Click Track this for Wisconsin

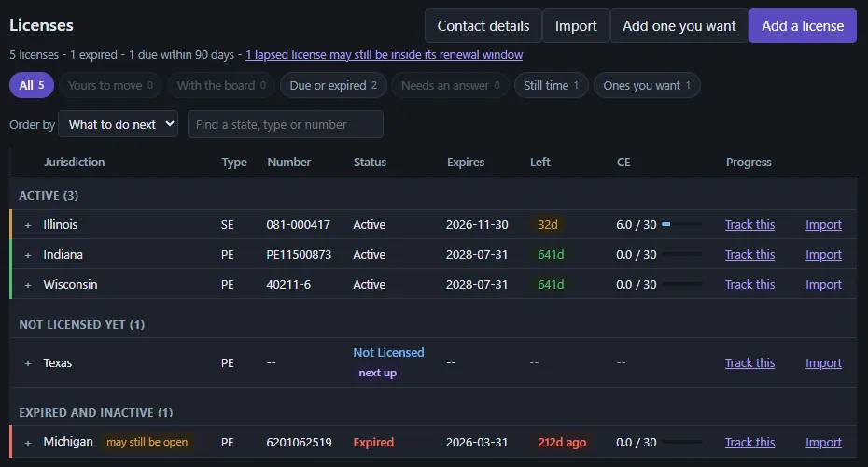749,285
